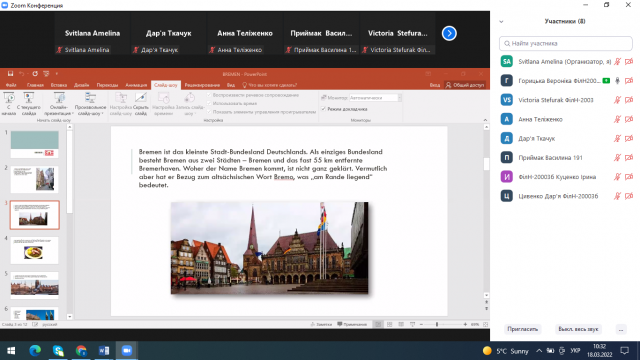Click Выкл. весь звук button

pyautogui.click(x=578, y=329)
